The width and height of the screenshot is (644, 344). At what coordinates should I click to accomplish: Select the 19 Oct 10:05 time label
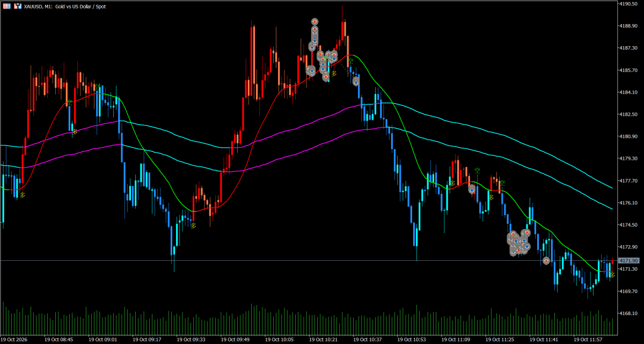(x=280, y=340)
